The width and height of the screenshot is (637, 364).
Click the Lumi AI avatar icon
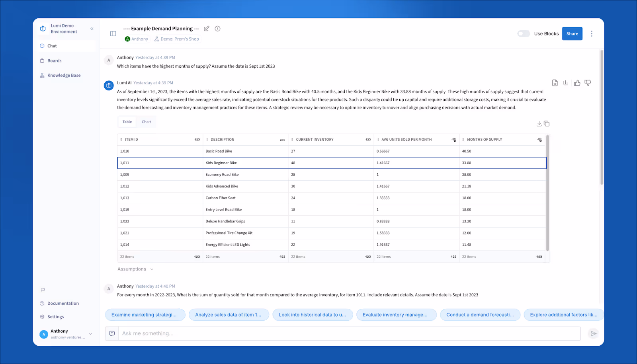click(x=109, y=86)
